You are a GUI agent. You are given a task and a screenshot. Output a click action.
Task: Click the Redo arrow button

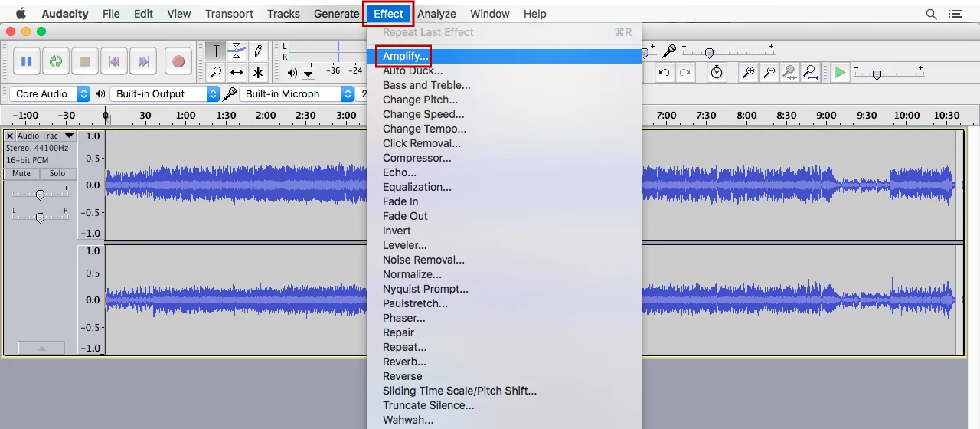pos(684,73)
